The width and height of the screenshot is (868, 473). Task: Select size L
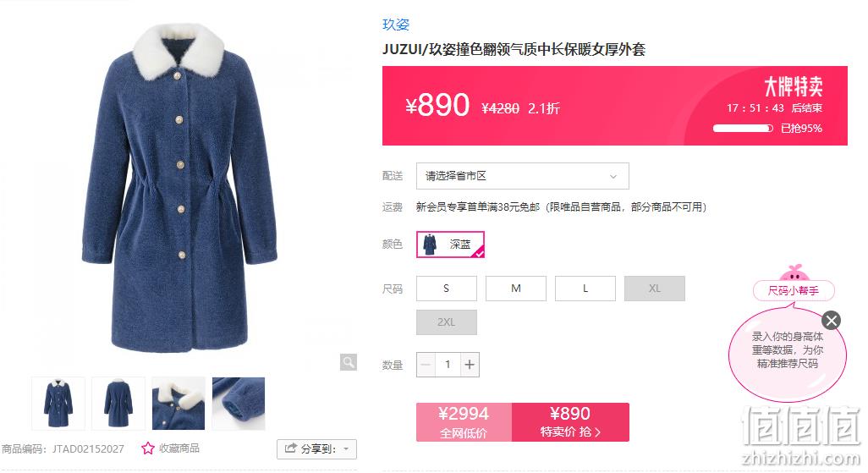pyautogui.click(x=585, y=289)
